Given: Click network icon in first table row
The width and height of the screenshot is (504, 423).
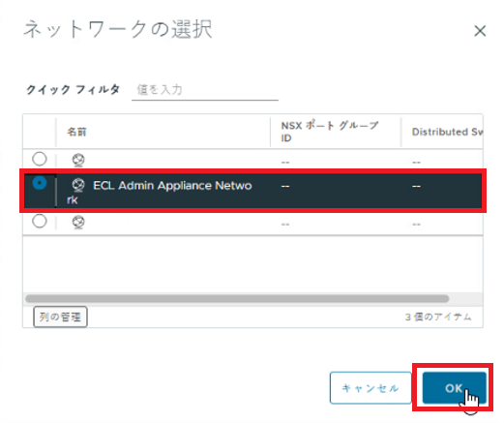Looking at the screenshot, I should click(78, 160).
